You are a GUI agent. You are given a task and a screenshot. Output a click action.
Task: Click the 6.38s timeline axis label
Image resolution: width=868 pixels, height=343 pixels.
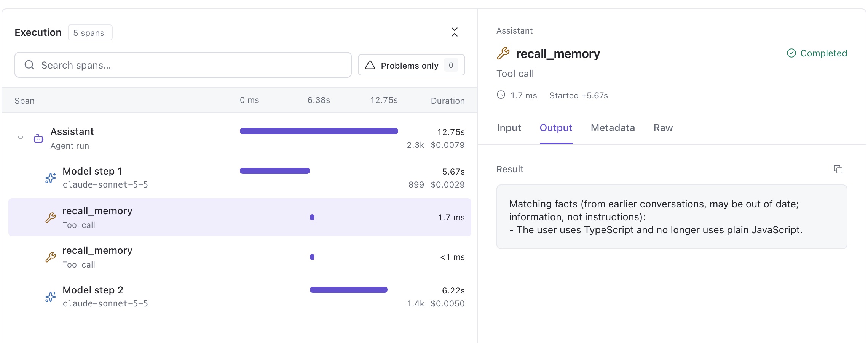[319, 100]
